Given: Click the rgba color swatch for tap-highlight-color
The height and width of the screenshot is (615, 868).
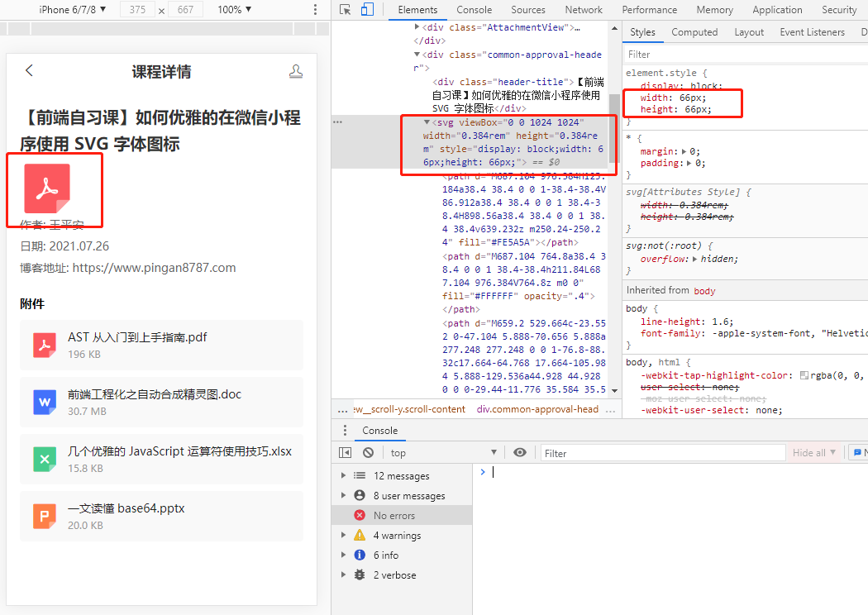Looking at the screenshot, I should pos(804,375).
